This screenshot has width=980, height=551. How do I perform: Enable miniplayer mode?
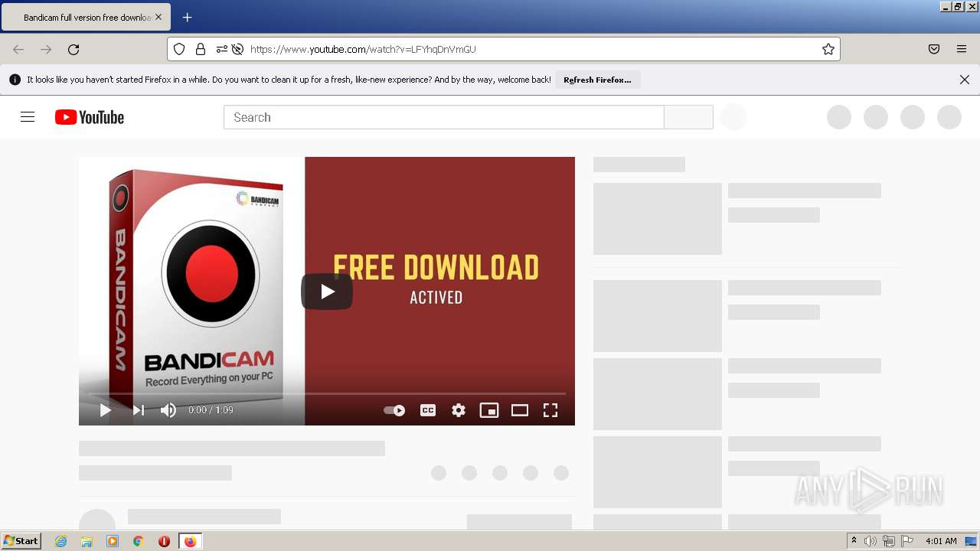tap(489, 410)
